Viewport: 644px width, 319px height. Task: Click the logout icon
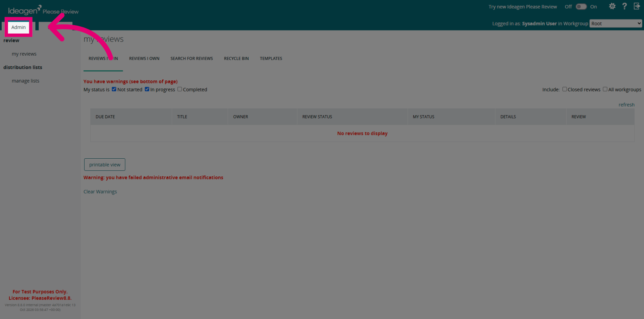[637, 6]
